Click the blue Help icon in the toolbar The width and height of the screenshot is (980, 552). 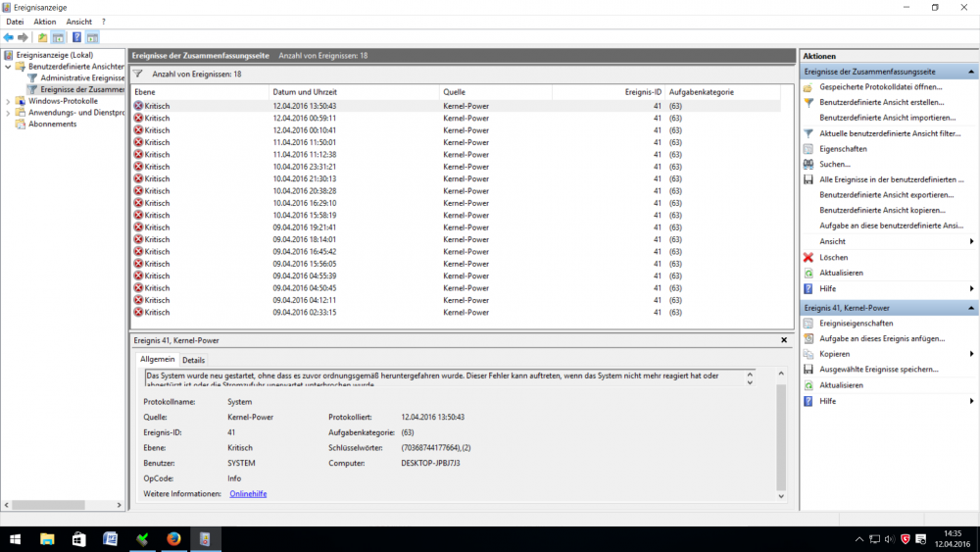[75, 37]
